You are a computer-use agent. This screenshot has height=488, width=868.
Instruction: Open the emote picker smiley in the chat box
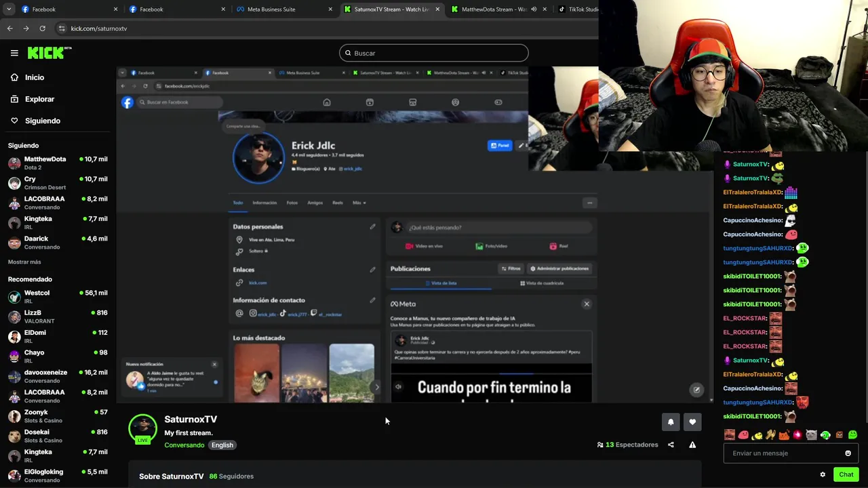[x=848, y=453]
